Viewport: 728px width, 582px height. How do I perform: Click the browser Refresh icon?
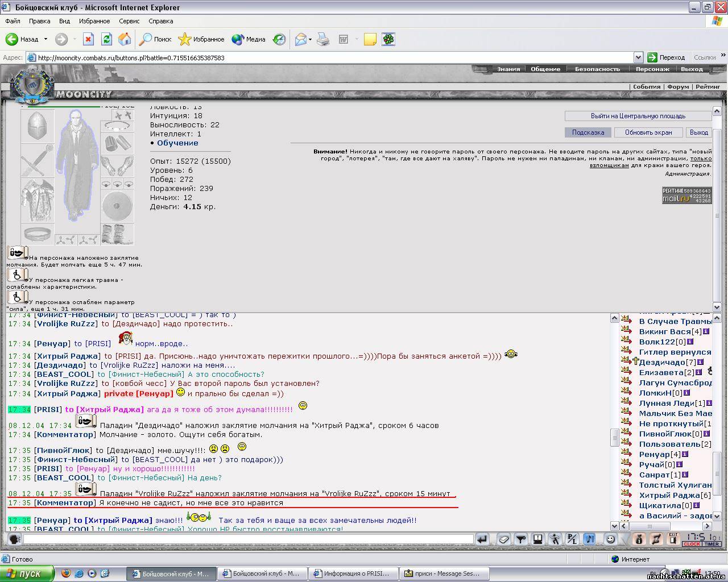tap(106, 39)
